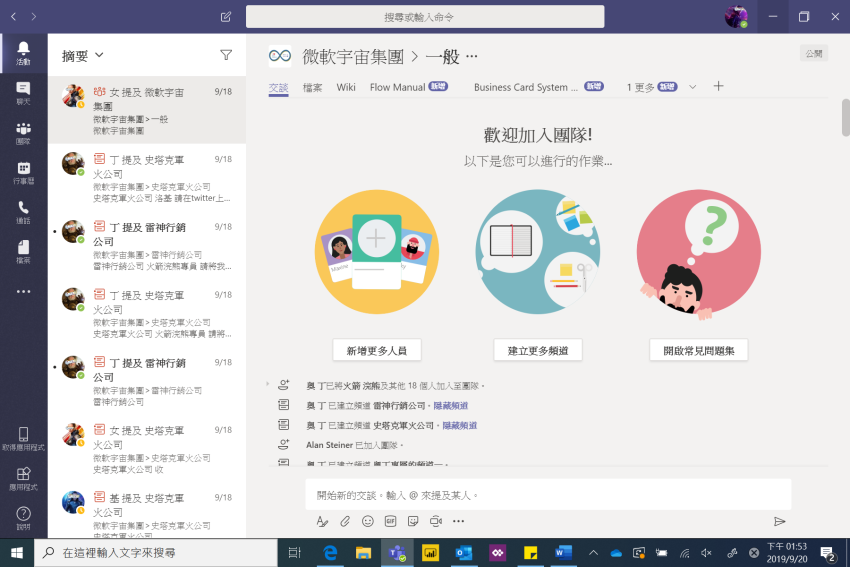Attach a file with the paperclip icon
The width and height of the screenshot is (850, 567).
[345, 521]
